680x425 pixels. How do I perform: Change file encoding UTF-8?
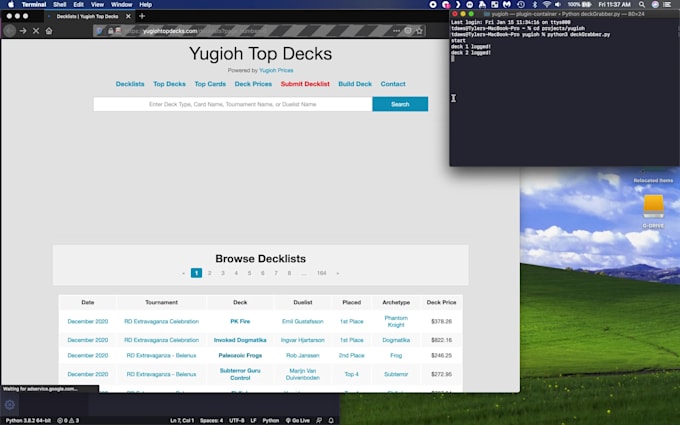pyautogui.click(x=237, y=421)
